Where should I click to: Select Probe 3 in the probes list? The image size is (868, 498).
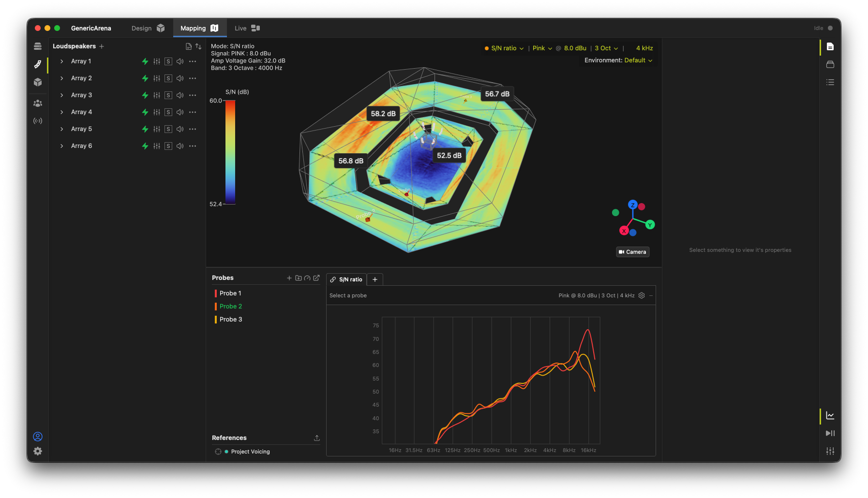231,320
